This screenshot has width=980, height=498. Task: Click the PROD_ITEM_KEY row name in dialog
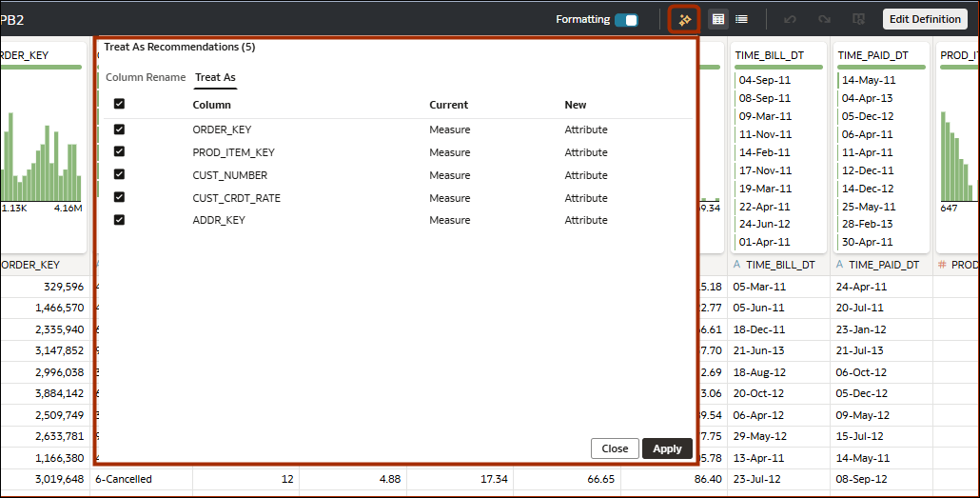(x=234, y=152)
